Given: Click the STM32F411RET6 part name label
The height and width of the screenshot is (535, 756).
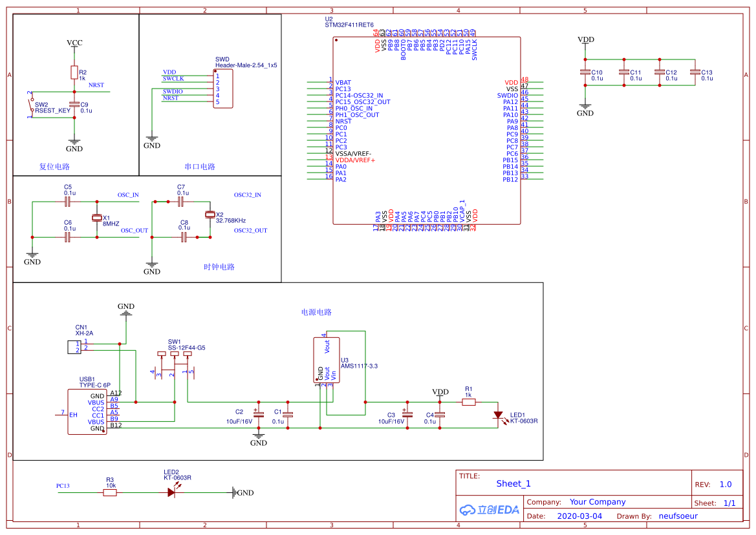Looking at the screenshot, I should 349,25.
